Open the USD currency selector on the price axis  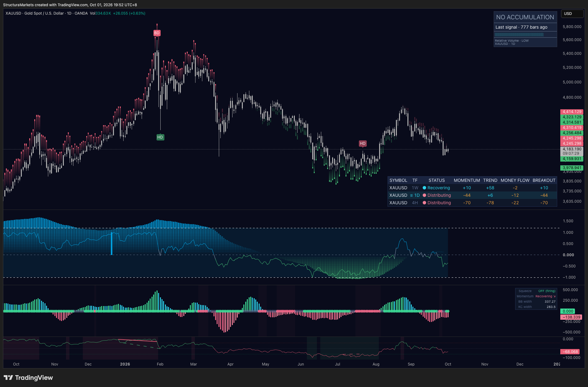click(x=572, y=14)
